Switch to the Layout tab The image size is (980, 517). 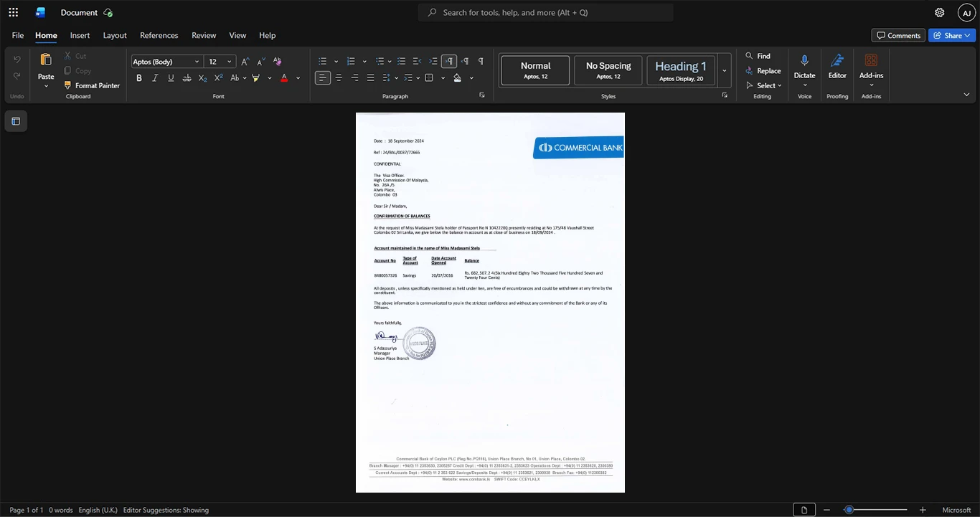115,35
